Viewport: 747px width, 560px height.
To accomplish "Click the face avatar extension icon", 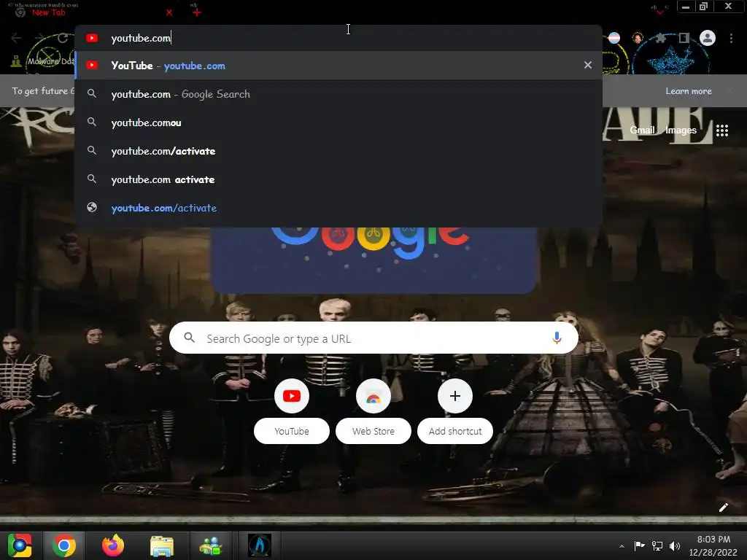I will [x=638, y=38].
